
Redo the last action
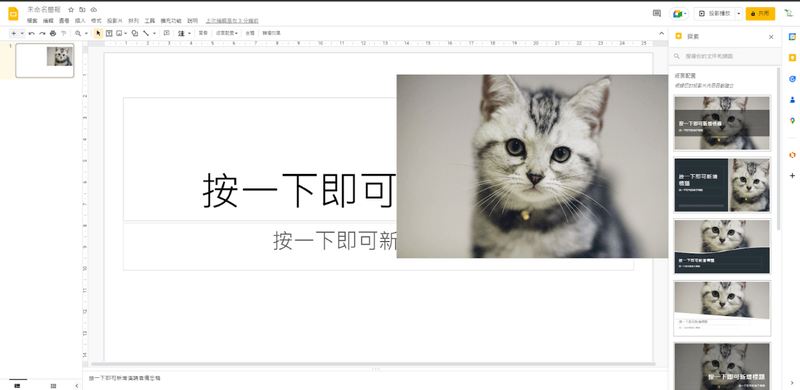(x=42, y=33)
